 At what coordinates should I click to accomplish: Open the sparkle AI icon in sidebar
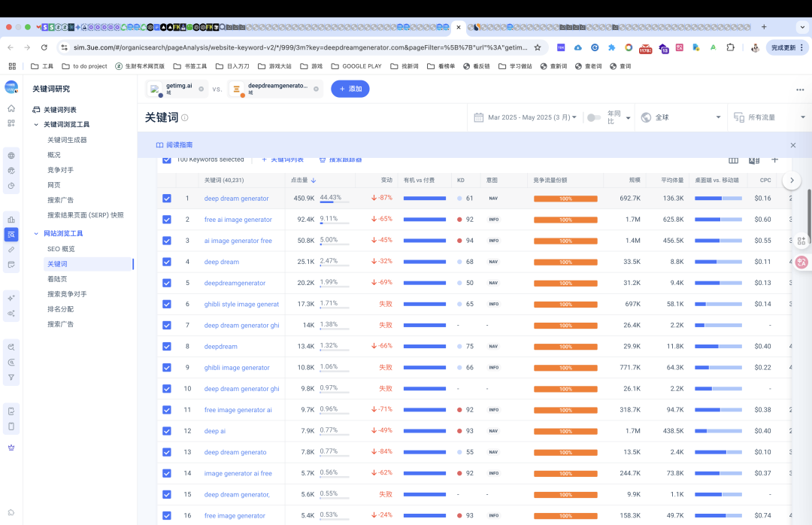pyautogui.click(x=11, y=298)
